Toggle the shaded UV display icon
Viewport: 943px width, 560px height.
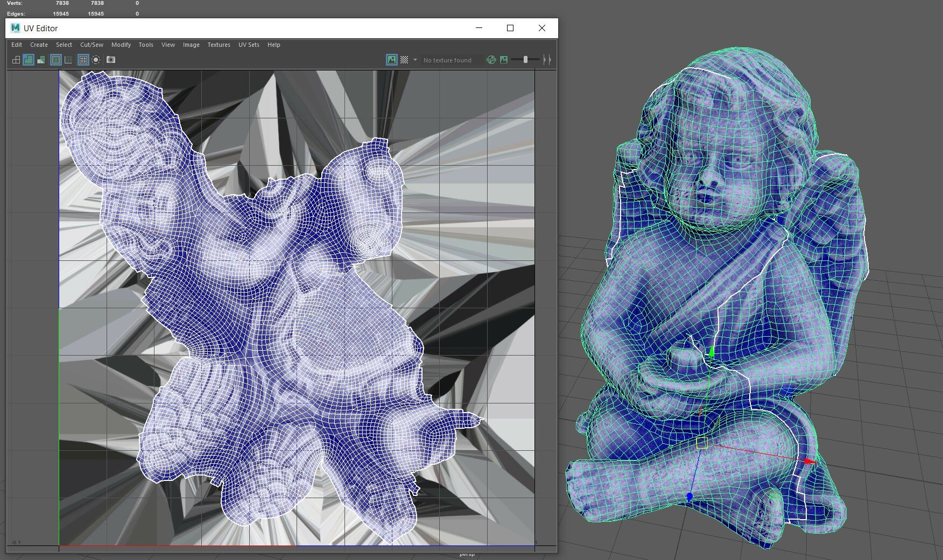29,60
